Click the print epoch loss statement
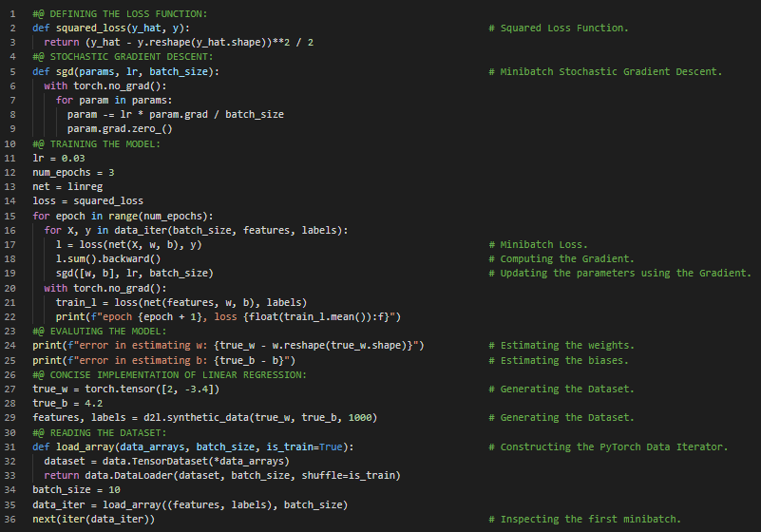Screen dimensions: 761x532 pos(228,316)
